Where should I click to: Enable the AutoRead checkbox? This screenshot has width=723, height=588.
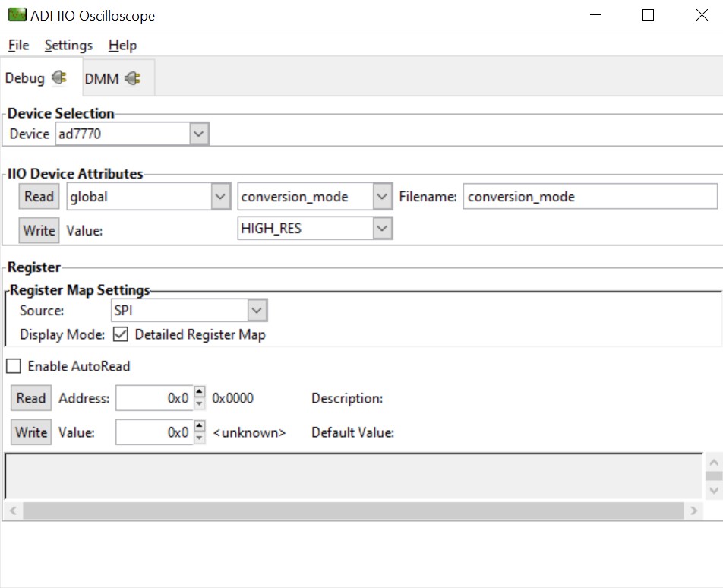point(12,366)
